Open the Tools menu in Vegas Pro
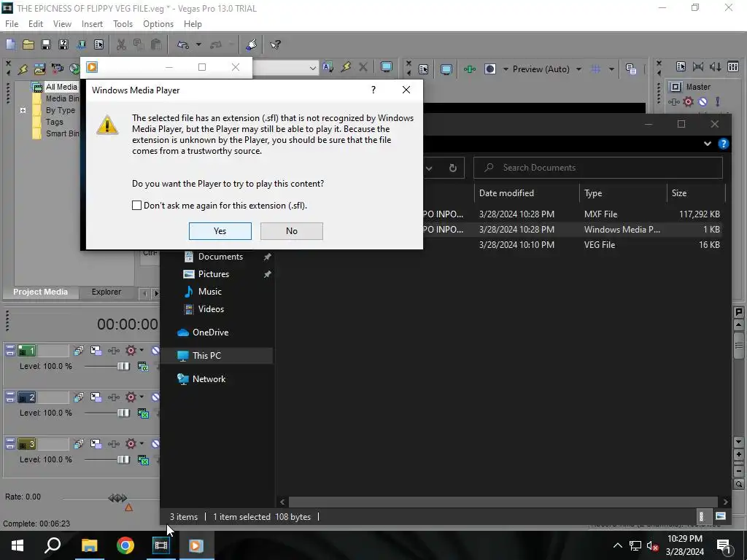This screenshot has width=747, height=560. (x=123, y=24)
